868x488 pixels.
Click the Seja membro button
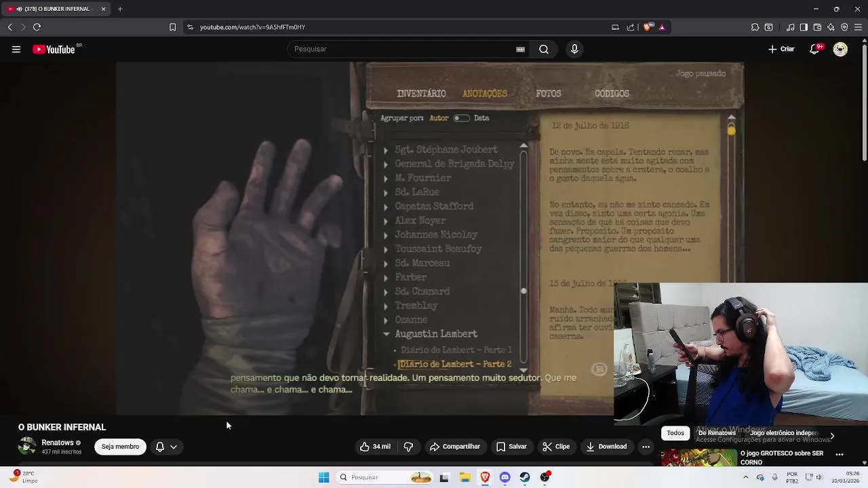(x=120, y=447)
